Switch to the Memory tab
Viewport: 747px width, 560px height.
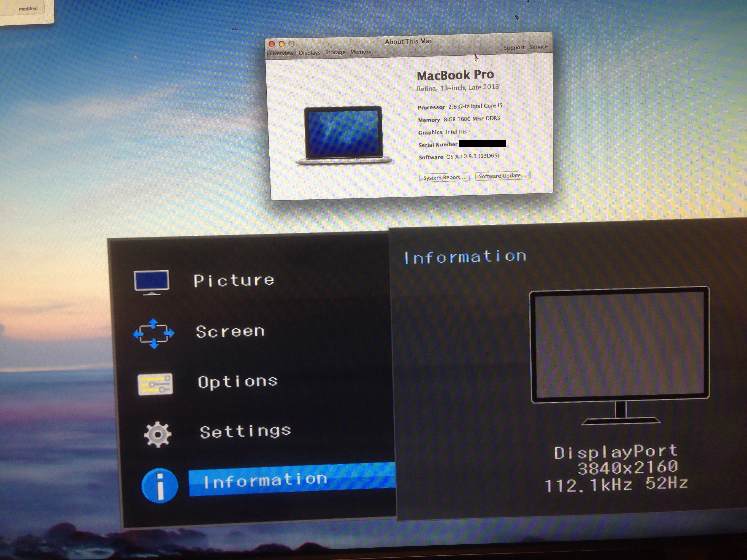click(361, 52)
